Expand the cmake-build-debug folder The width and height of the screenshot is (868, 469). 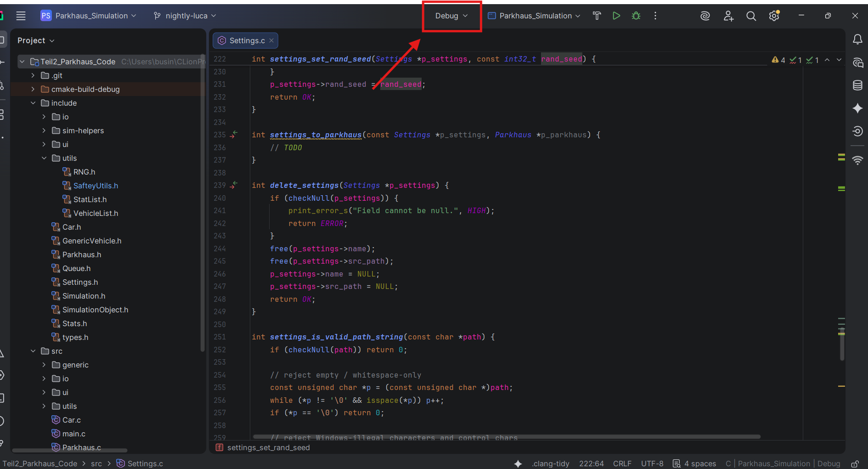(x=33, y=89)
